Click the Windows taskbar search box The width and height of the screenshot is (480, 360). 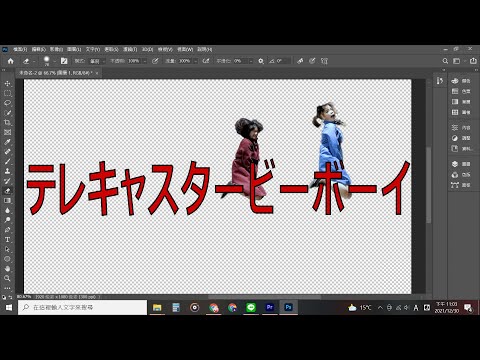(x=82, y=307)
